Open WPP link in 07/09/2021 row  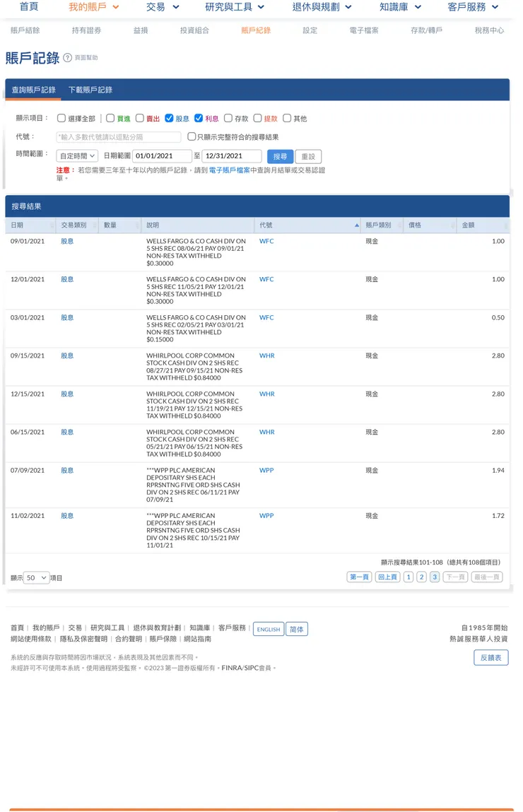[266, 470]
